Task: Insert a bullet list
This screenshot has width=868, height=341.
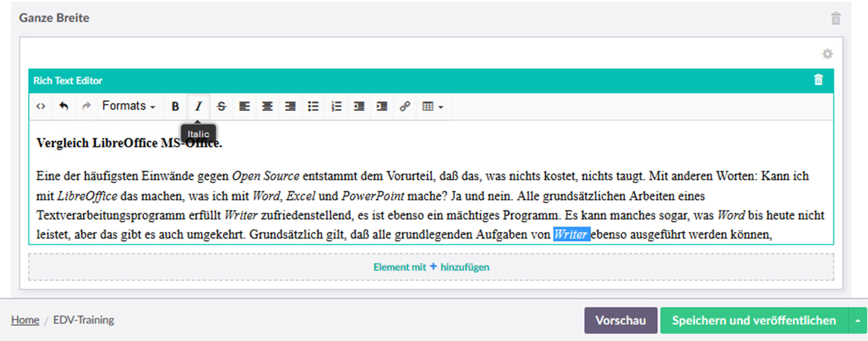Action: 313,107
